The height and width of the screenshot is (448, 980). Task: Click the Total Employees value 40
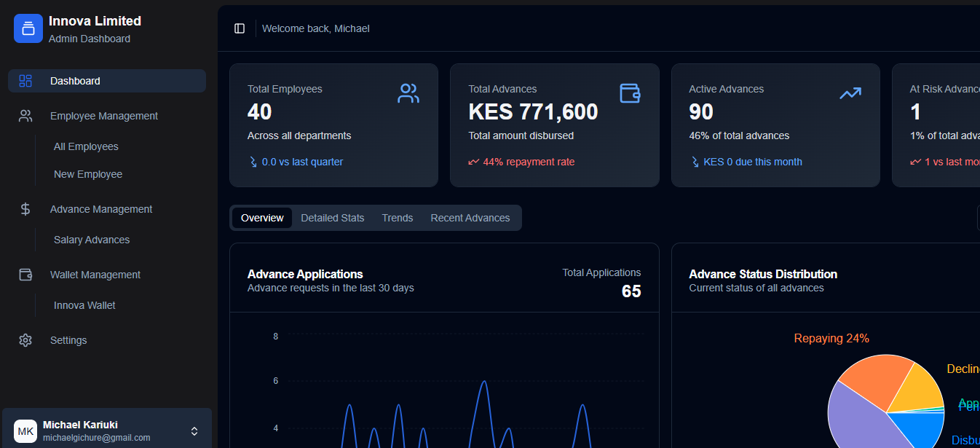(x=260, y=111)
